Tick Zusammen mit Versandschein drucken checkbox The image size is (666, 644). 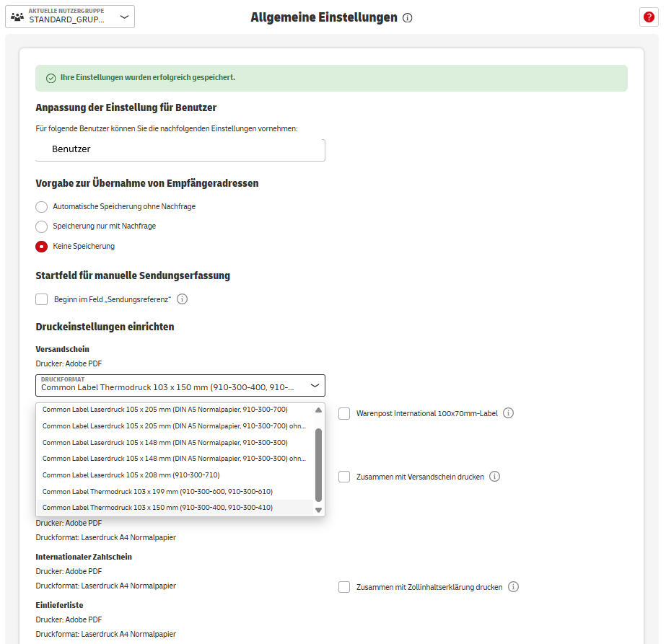pyautogui.click(x=344, y=477)
